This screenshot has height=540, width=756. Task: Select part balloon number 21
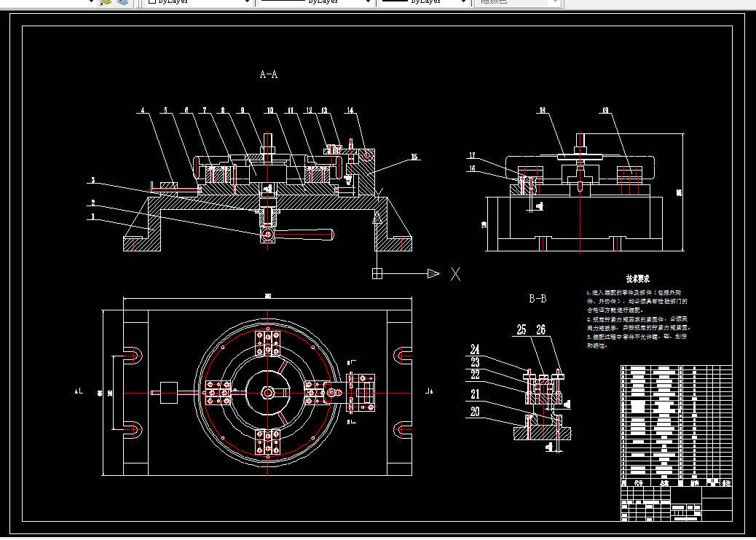pyautogui.click(x=475, y=394)
